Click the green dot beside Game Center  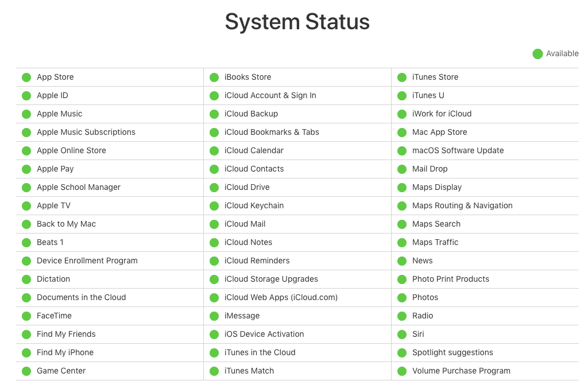click(26, 371)
